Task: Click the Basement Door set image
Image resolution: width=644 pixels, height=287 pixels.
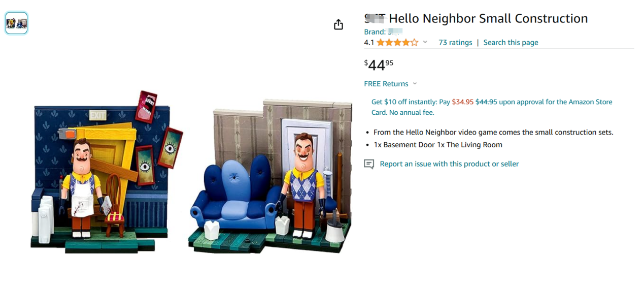Action: coord(107,172)
